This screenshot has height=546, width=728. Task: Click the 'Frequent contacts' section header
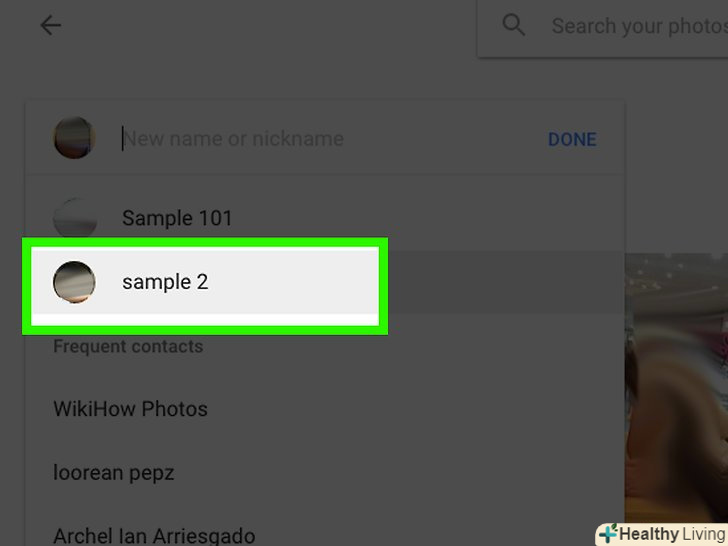pyautogui.click(x=128, y=347)
